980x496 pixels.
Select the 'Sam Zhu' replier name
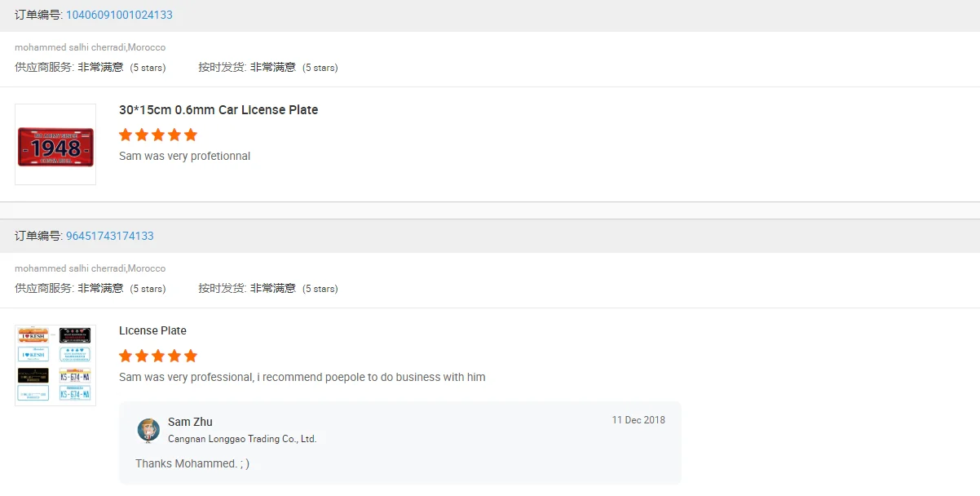pyautogui.click(x=190, y=422)
